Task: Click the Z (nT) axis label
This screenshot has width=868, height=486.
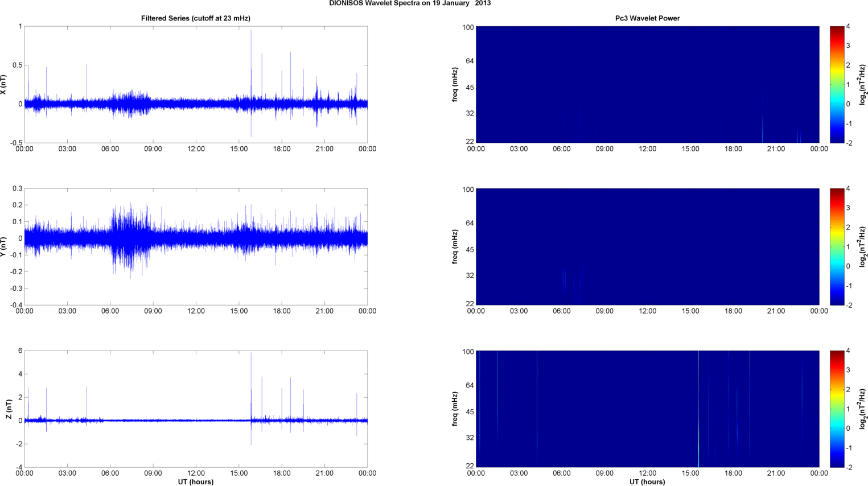Action: 9,409
